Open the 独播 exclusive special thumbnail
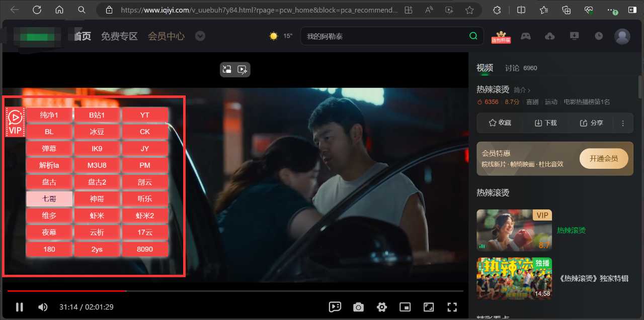 (514, 278)
